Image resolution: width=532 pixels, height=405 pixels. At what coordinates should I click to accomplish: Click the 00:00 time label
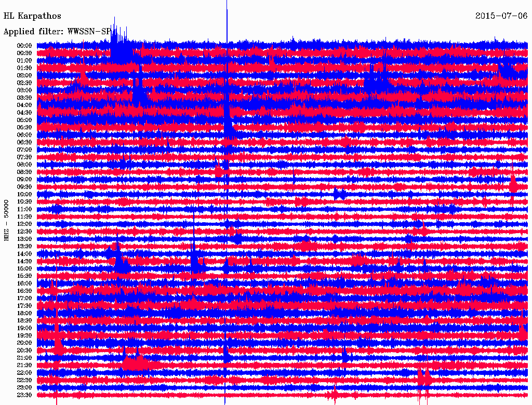24,46
